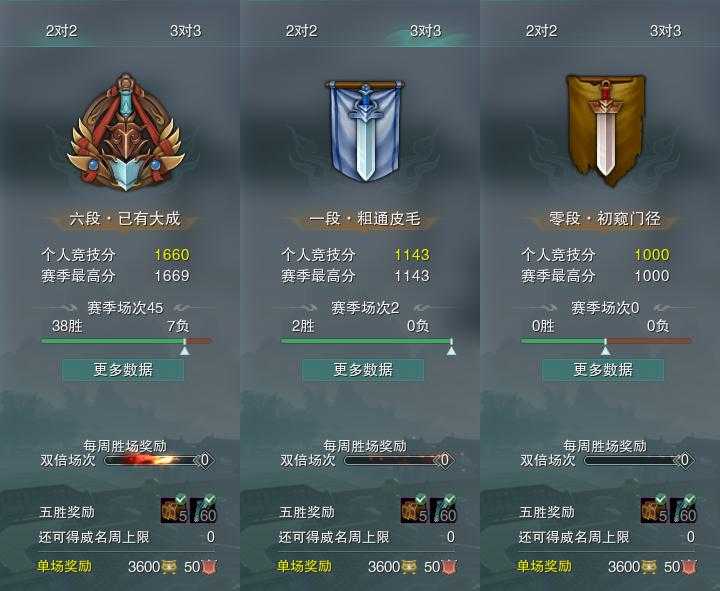
Task: Click the blue sword banner rank emblem
Action: (x=365, y=130)
